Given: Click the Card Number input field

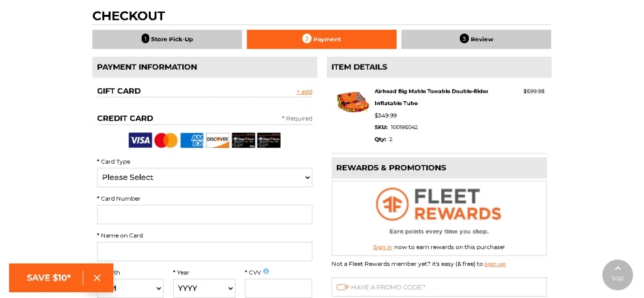Looking at the screenshot, I should tap(204, 215).
